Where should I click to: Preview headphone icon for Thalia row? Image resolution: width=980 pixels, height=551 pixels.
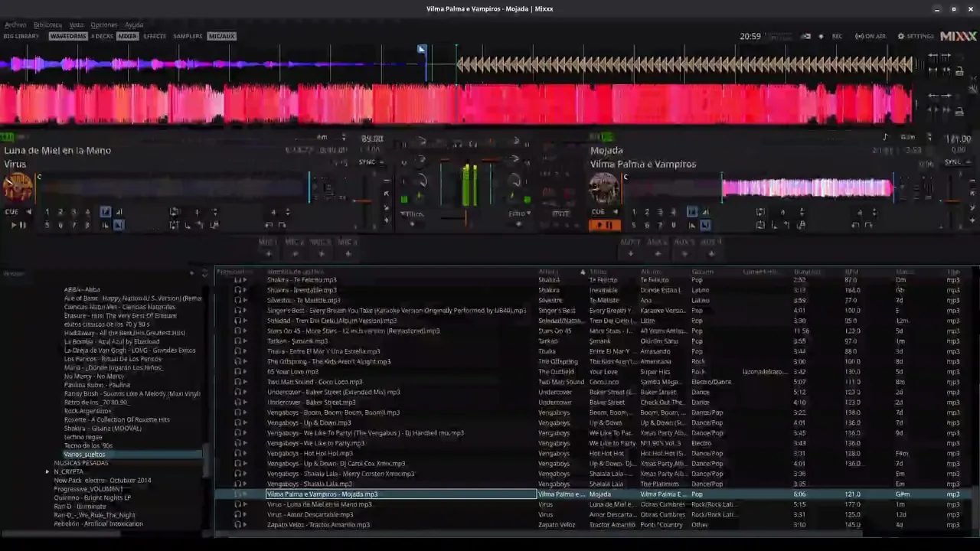point(237,351)
